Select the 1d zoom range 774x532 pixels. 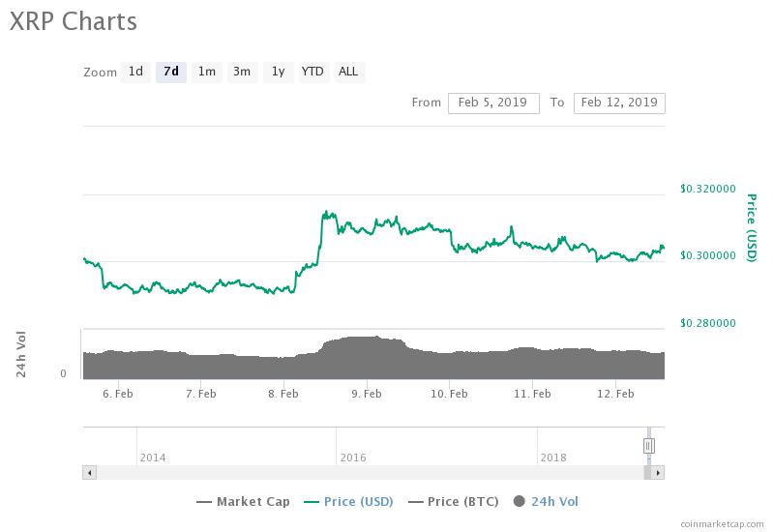[135, 72]
